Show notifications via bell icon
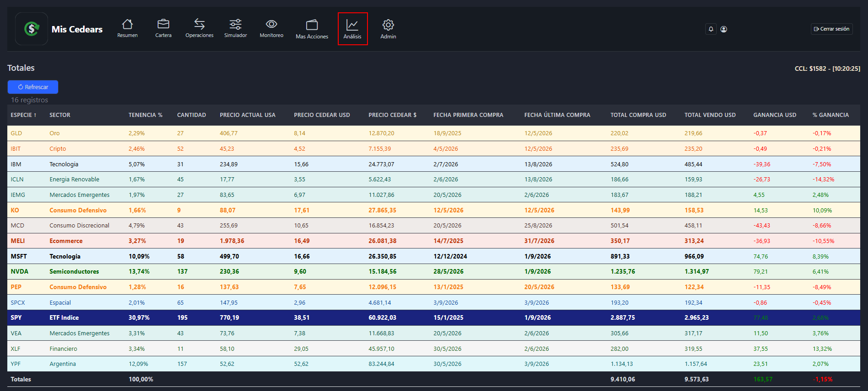This screenshot has height=391, width=868. [x=711, y=29]
